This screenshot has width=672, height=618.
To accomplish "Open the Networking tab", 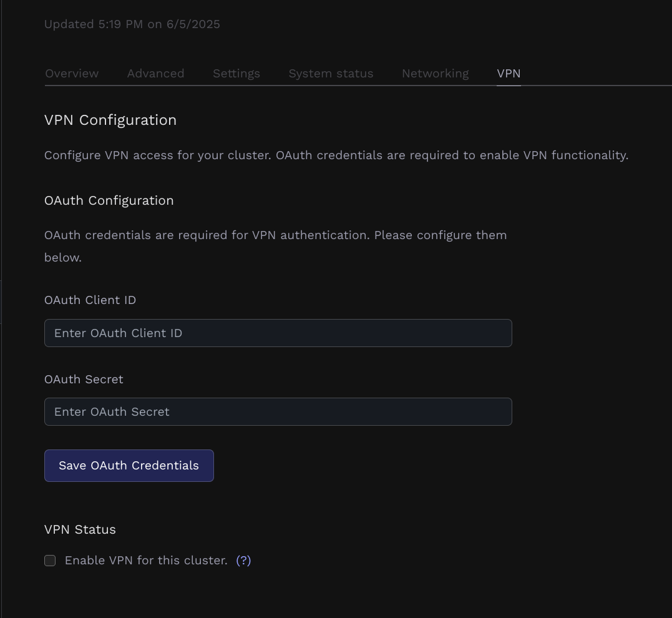I will (435, 73).
